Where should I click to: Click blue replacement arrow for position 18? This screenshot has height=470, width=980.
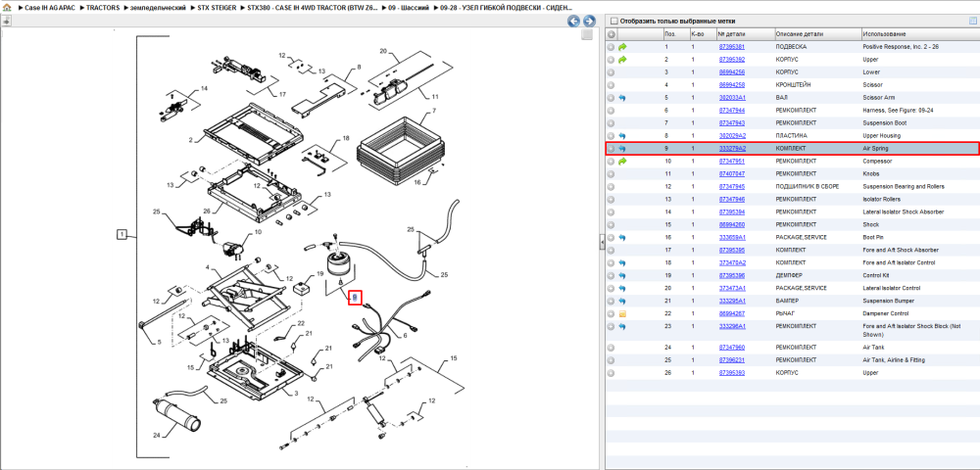pos(622,262)
